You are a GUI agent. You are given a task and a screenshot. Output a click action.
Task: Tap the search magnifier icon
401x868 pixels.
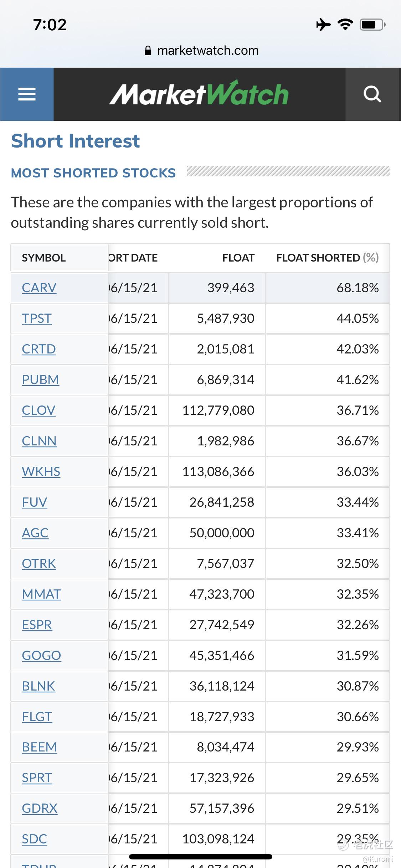coord(372,94)
